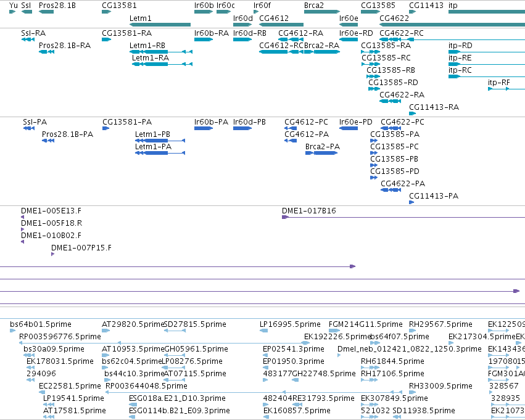Open the CG11413 gene label
The height and width of the screenshot is (420, 525).
click(x=426, y=6)
